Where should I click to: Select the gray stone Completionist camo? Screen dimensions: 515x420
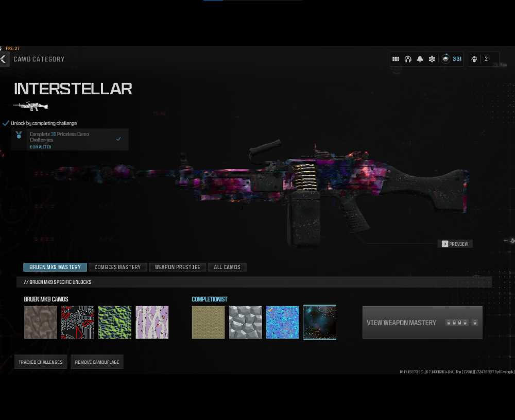coord(246,323)
